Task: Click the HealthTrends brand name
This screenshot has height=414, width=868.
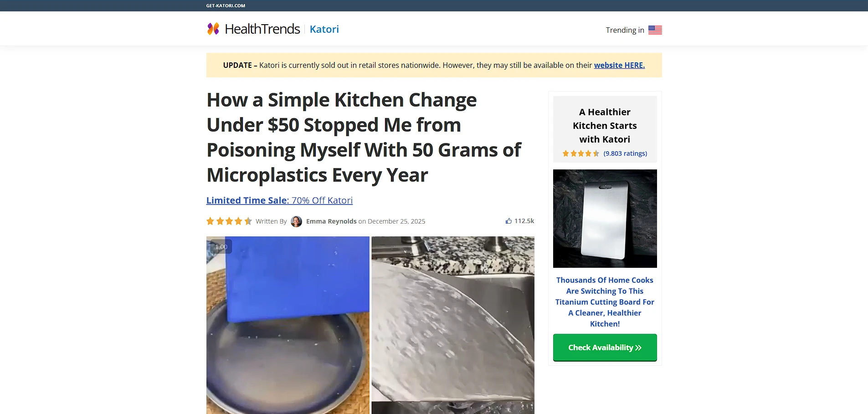Action: pyautogui.click(x=262, y=29)
